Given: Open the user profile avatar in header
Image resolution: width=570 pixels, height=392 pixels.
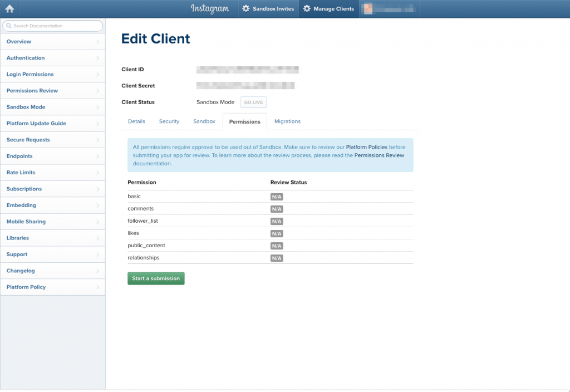Looking at the screenshot, I should click(x=368, y=9).
